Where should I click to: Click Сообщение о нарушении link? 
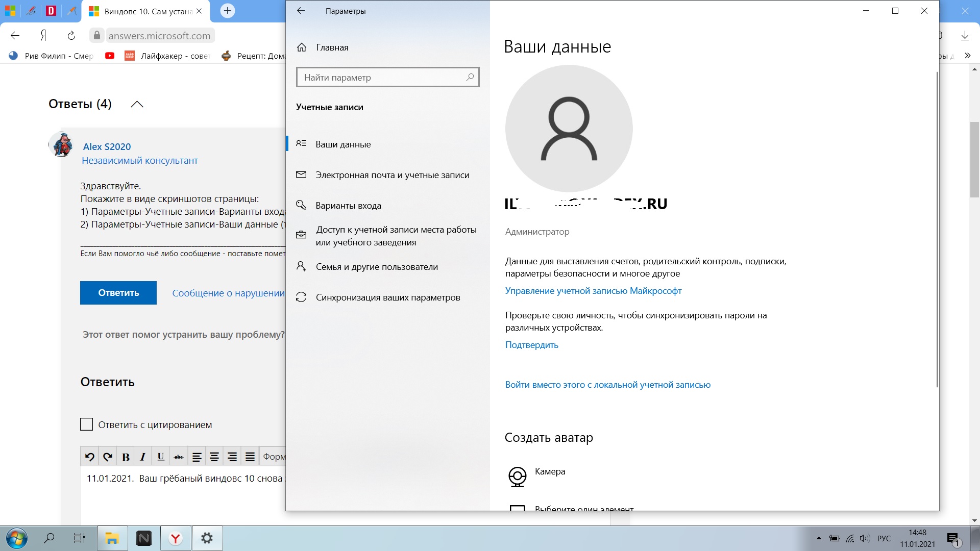click(228, 293)
